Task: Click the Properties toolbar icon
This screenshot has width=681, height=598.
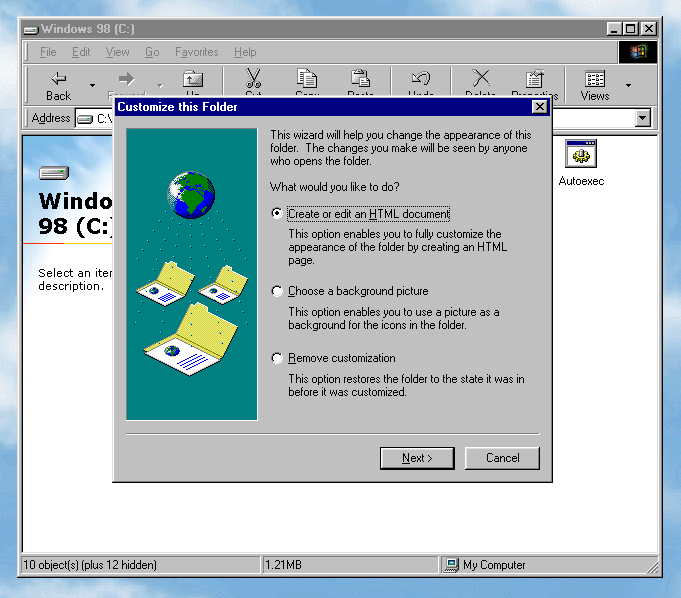Action: [x=535, y=79]
